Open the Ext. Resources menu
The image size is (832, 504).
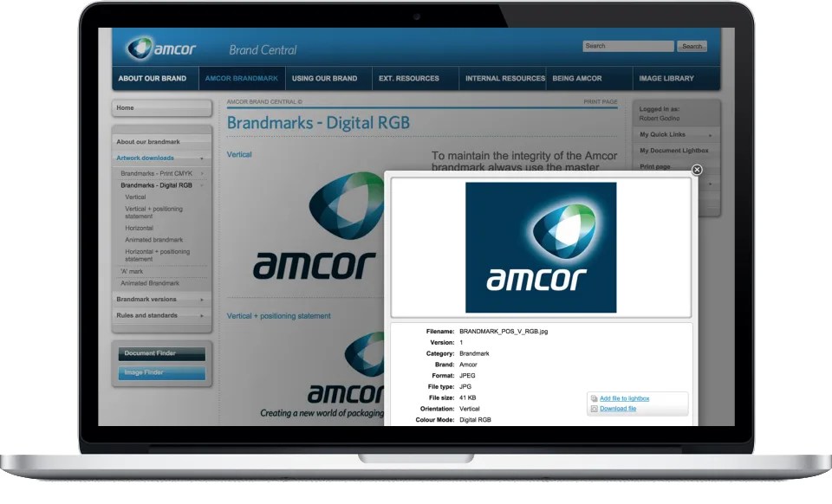(415, 79)
